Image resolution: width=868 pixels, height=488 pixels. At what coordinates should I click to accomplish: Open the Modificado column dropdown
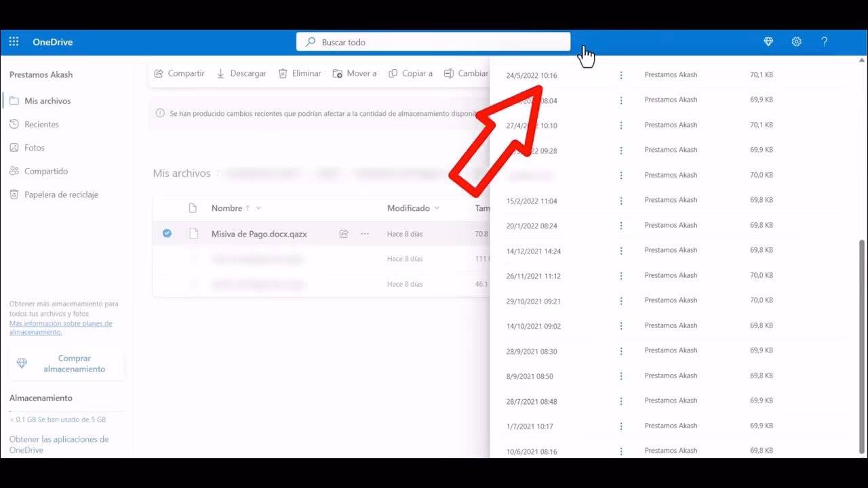pos(437,208)
